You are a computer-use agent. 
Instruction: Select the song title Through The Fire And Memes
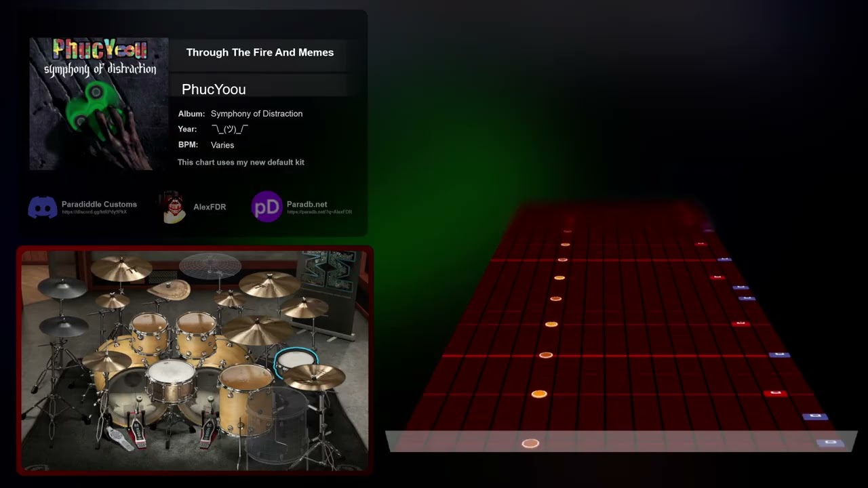pos(260,52)
